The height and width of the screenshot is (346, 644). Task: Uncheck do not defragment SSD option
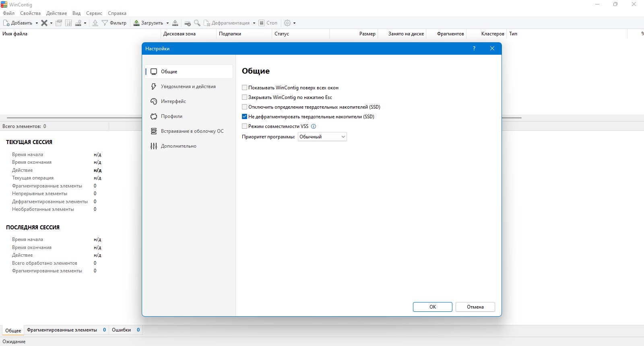244,117
